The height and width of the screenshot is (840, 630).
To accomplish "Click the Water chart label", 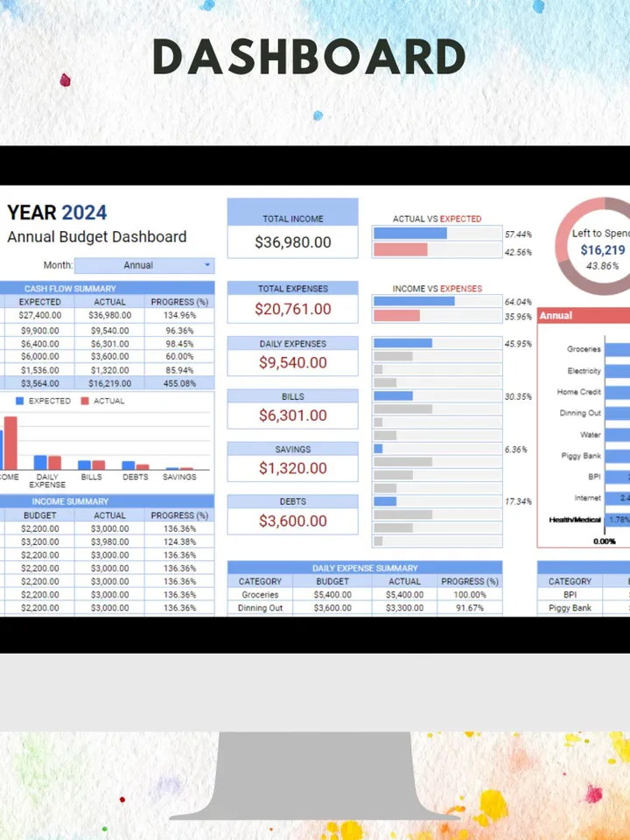I will click(x=591, y=435).
